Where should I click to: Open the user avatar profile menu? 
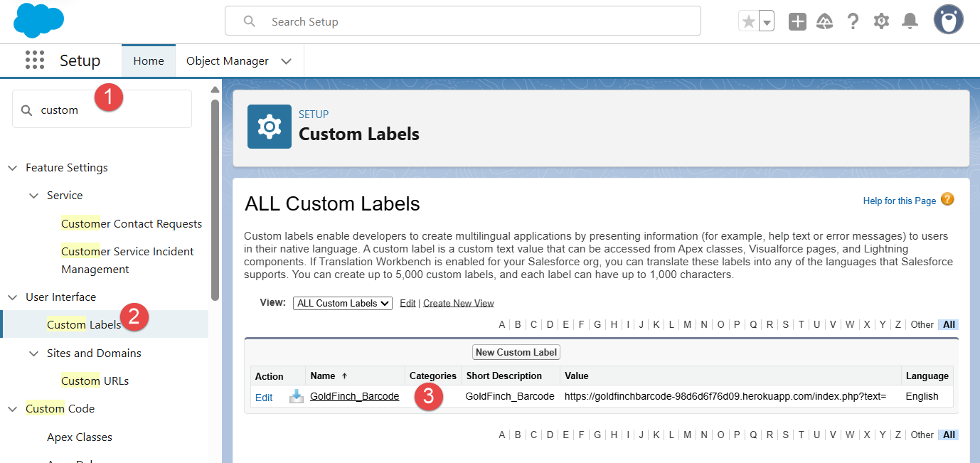click(x=948, y=20)
